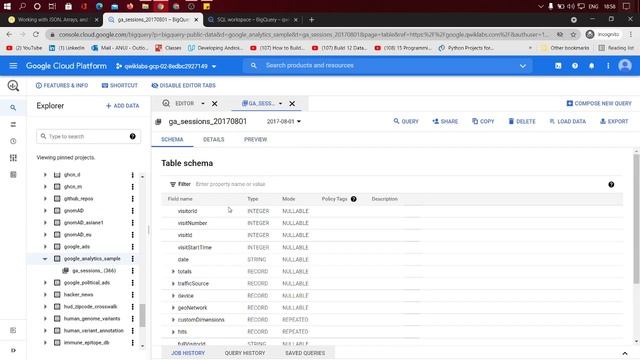640x360 pixels.
Task: Open more actions for github_repos dataset
Action: click(132, 199)
